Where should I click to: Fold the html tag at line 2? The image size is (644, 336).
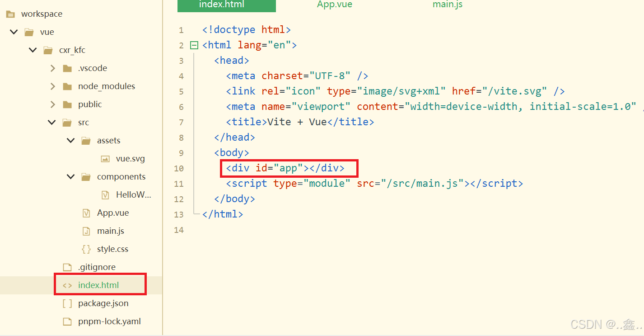pyautogui.click(x=194, y=45)
